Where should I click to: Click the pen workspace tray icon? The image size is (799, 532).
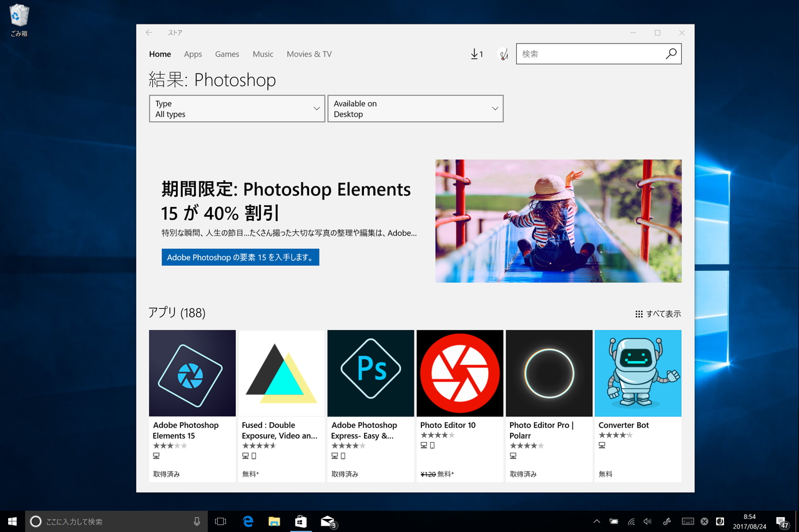(x=667, y=521)
